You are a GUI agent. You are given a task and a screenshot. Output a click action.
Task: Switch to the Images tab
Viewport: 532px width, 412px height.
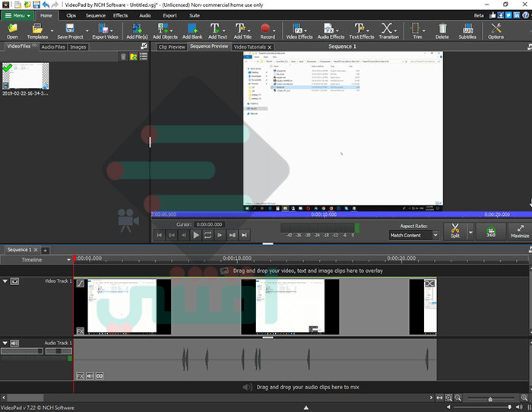click(x=78, y=47)
